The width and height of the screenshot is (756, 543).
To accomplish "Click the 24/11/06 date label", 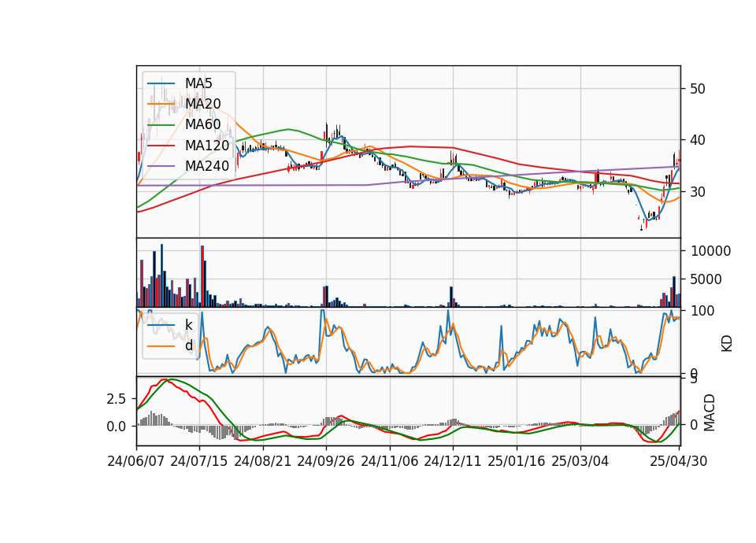I will pos(390,461).
